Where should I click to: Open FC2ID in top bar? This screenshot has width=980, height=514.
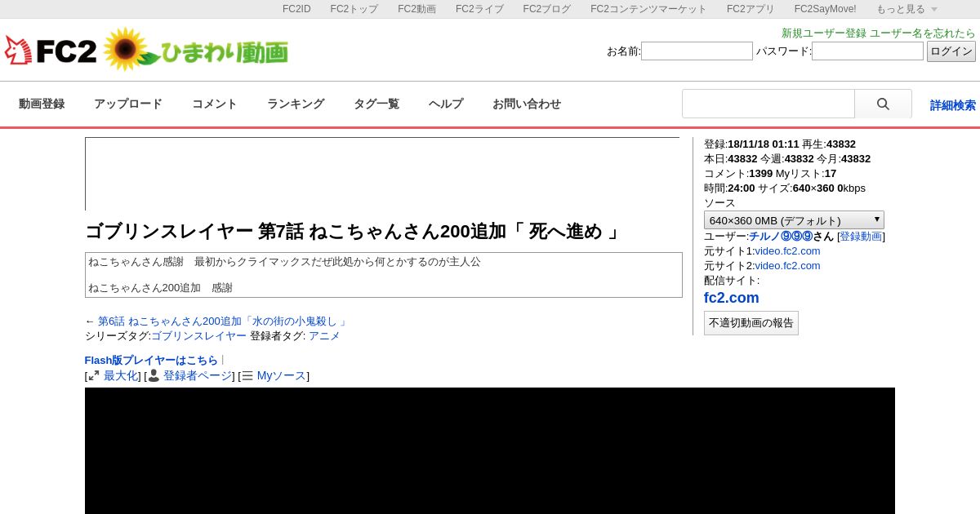click(296, 9)
